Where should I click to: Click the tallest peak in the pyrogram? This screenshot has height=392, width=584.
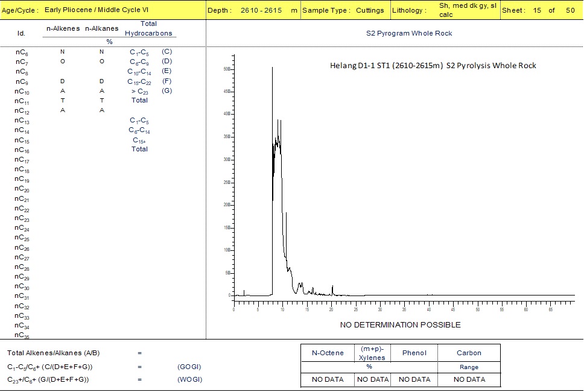(272, 69)
